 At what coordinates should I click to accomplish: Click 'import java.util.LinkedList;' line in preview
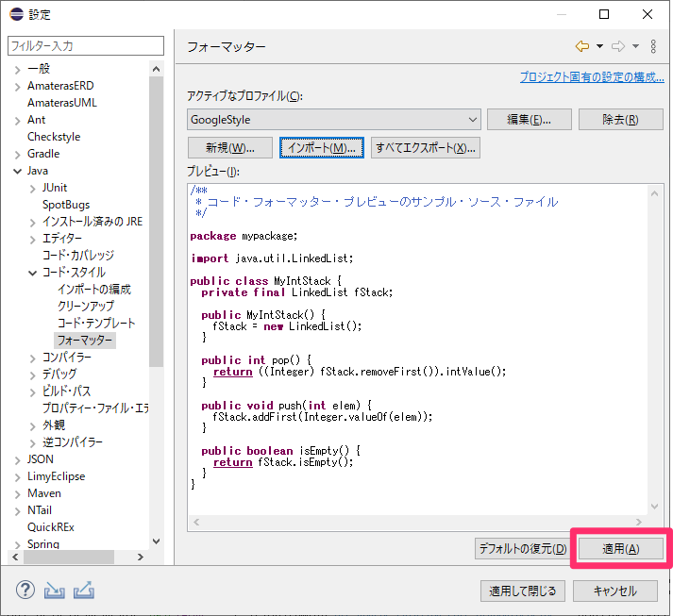tap(272, 258)
